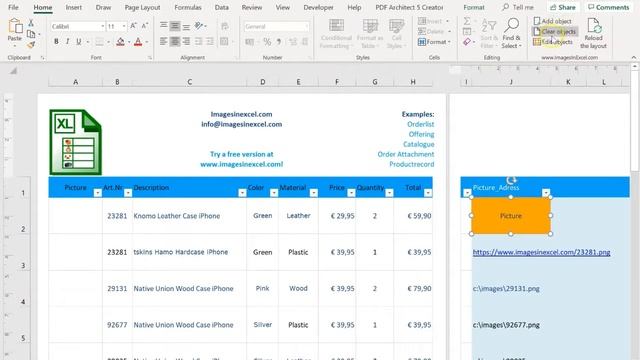Click the Tell me search box
Viewport: 640px width, 360px height.
pyautogui.click(x=518, y=7)
